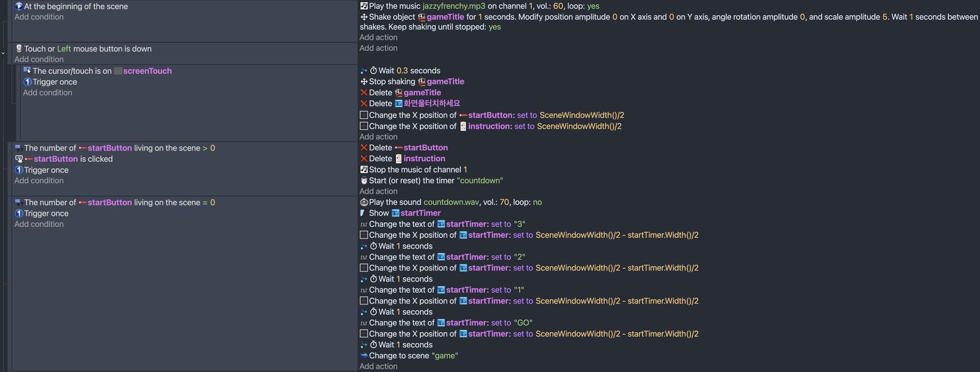This screenshot has height=372, width=980.
Task: Add an action below "Start (or reset) the timer"
Action: click(378, 191)
